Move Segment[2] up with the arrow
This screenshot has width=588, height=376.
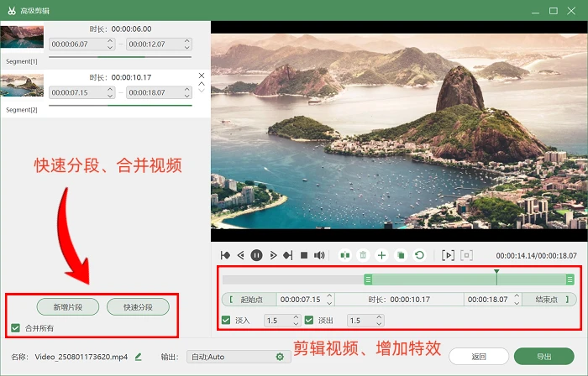point(202,84)
